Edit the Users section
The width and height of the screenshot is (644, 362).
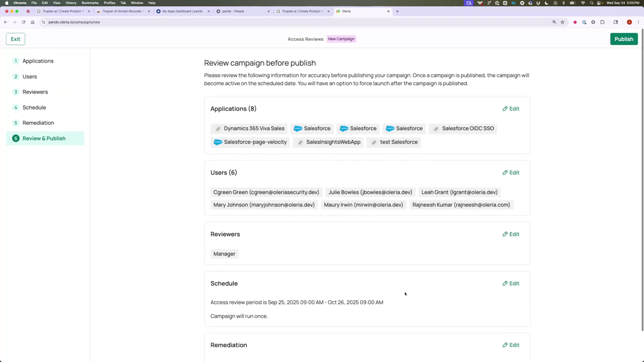[x=511, y=172]
